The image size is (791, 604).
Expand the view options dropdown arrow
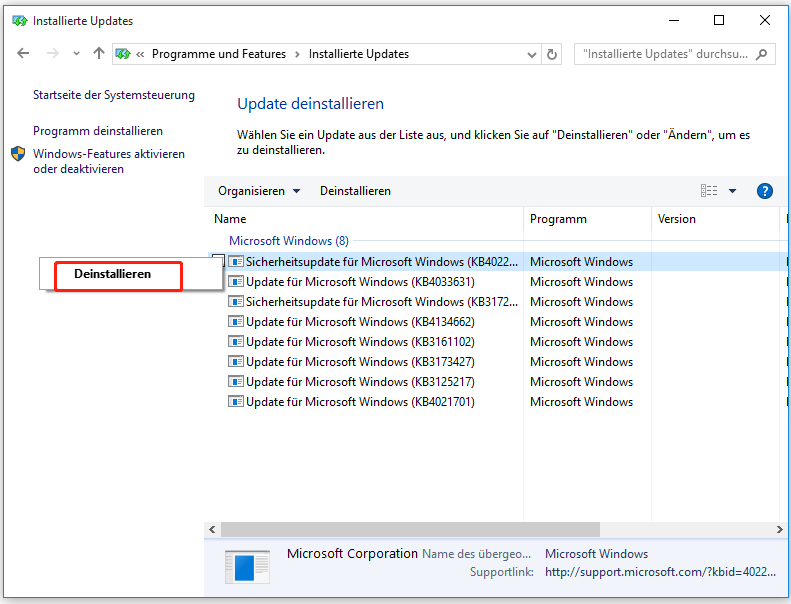pyautogui.click(x=732, y=191)
